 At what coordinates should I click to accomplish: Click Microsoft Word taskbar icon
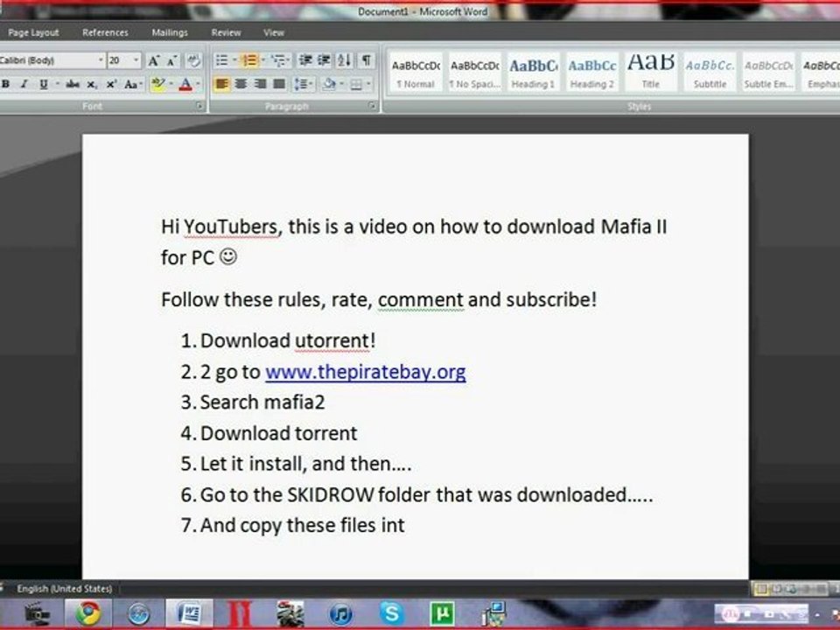189,613
